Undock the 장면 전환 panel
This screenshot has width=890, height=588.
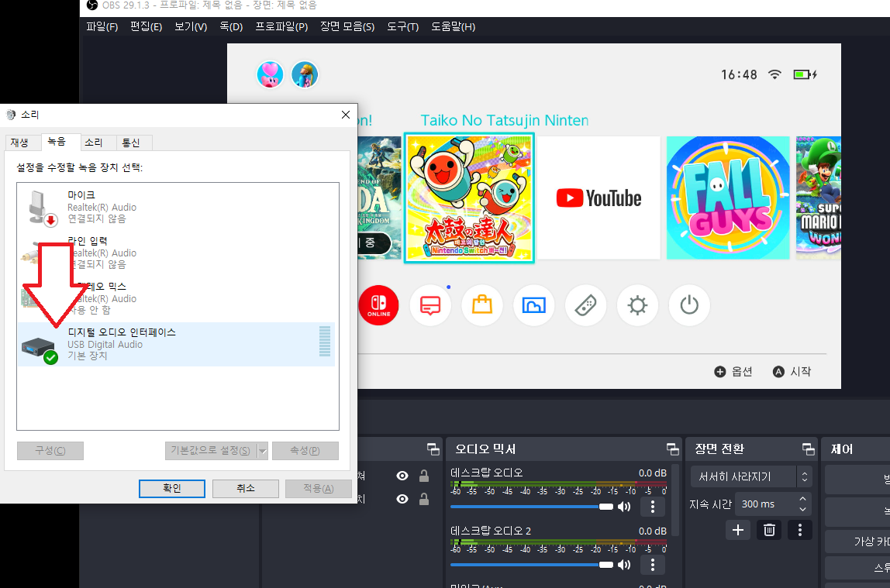809,449
